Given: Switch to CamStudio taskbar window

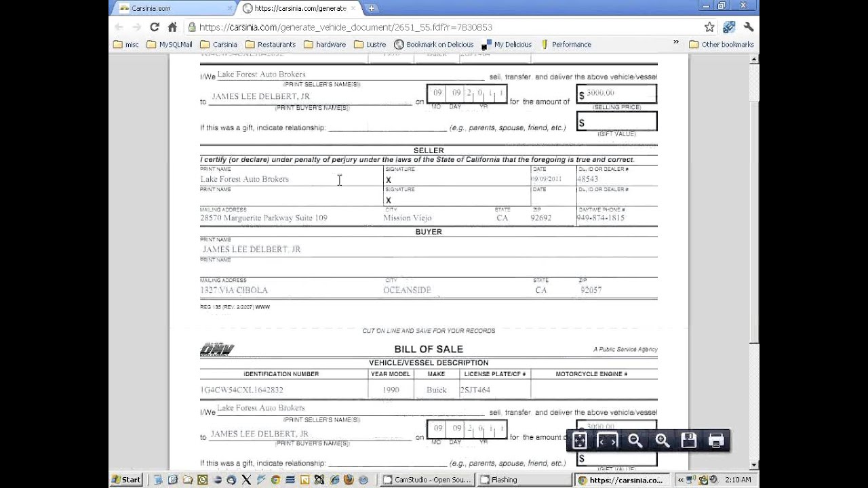Looking at the screenshot, I should click(427, 479).
